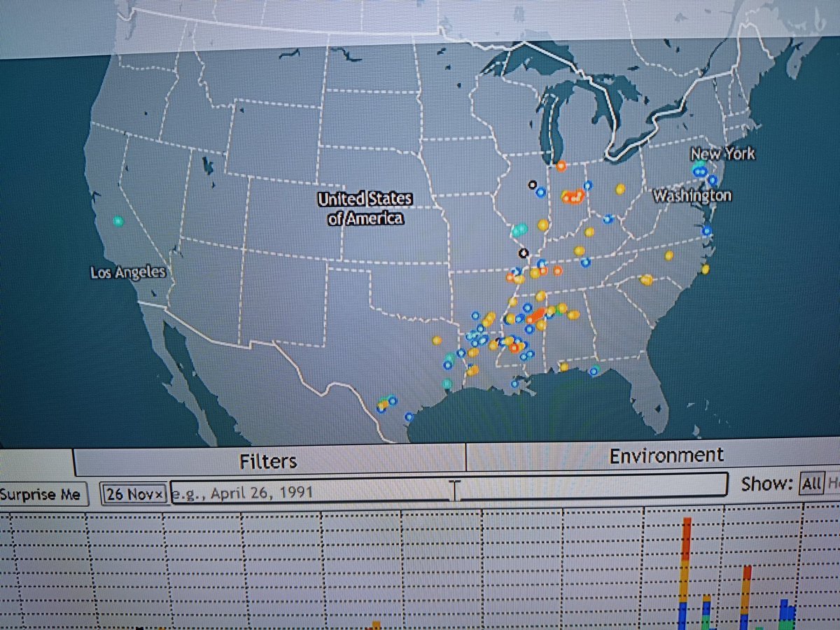Remove the 26 Nov date tag
Image resolution: width=840 pixels, height=630 pixels.
click(160, 494)
